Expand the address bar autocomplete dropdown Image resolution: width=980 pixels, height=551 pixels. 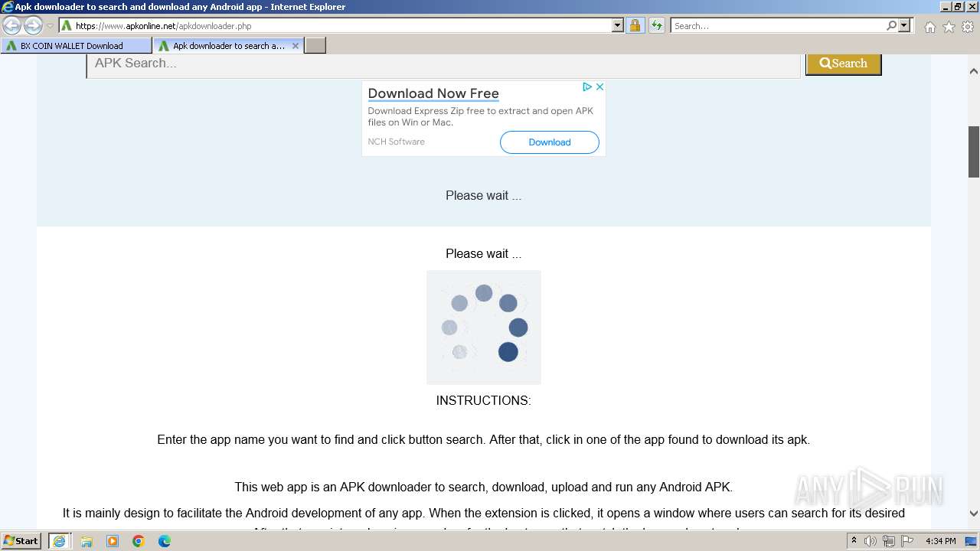(x=618, y=26)
